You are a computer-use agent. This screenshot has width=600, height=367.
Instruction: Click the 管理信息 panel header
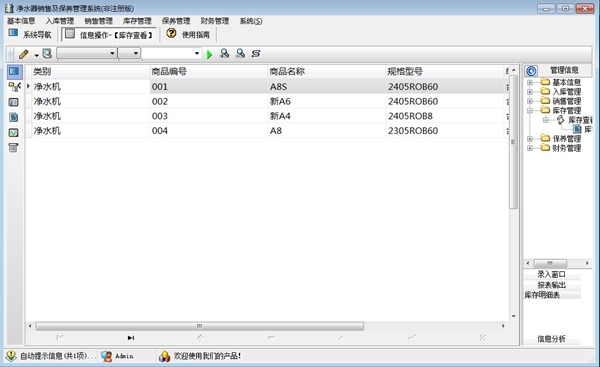564,70
